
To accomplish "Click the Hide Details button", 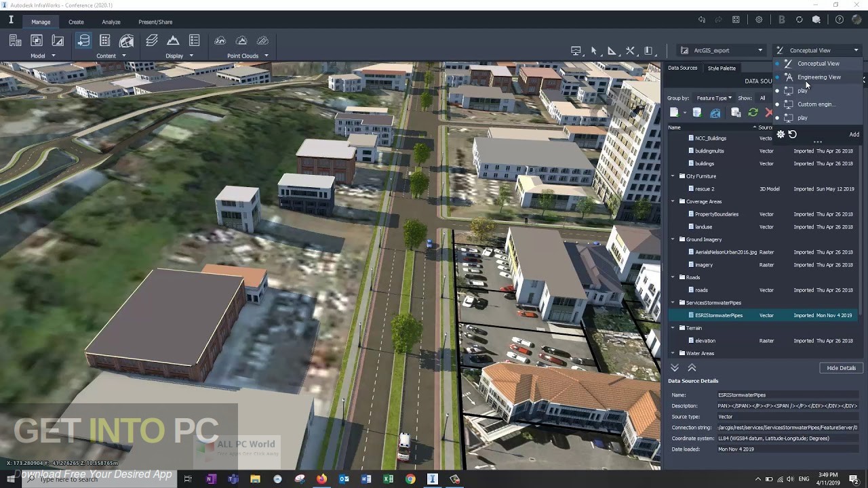I will pyautogui.click(x=841, y=368).
